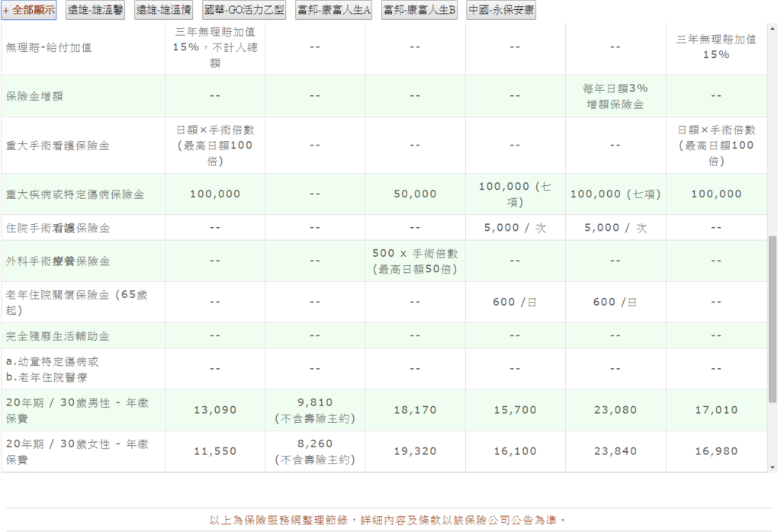Select the 重大手術看護保險金 row label
The width and height of the screenshot is (781, 532).
(57, 146)
